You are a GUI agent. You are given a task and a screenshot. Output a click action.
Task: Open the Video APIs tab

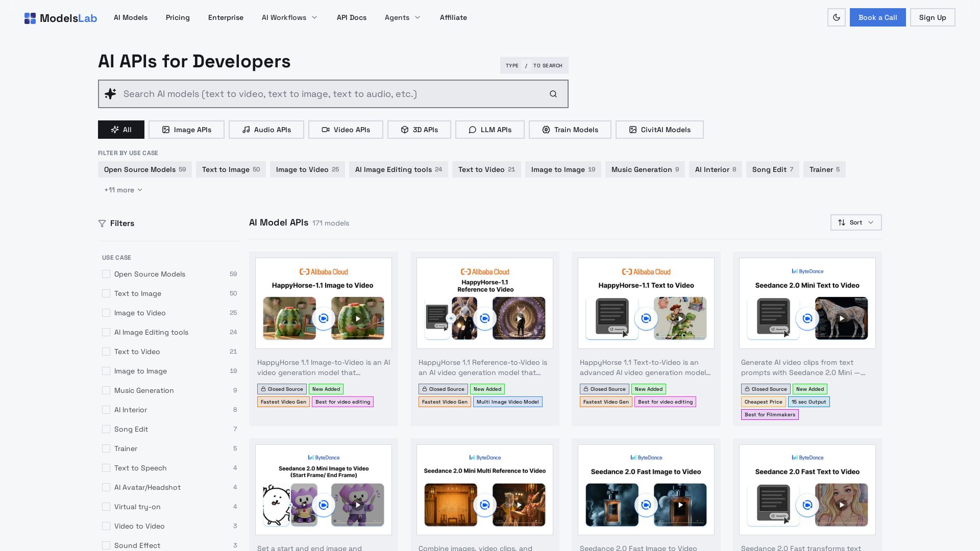[x=346, y=130]
